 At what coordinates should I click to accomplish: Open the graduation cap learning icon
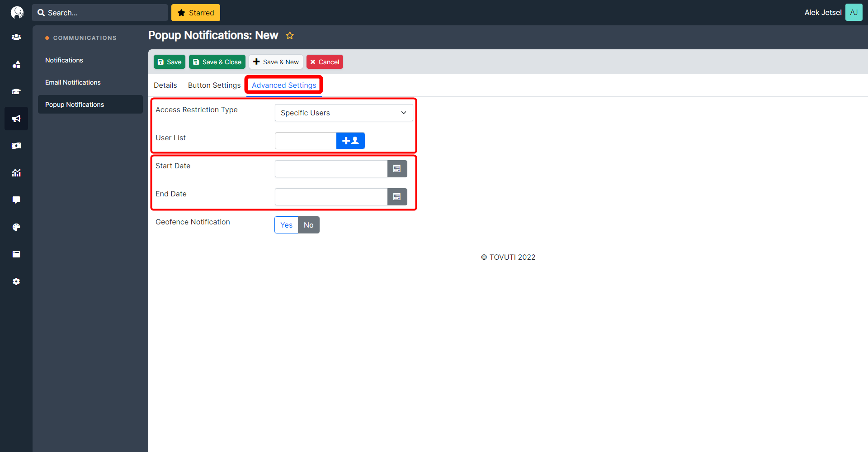(16, 91)
